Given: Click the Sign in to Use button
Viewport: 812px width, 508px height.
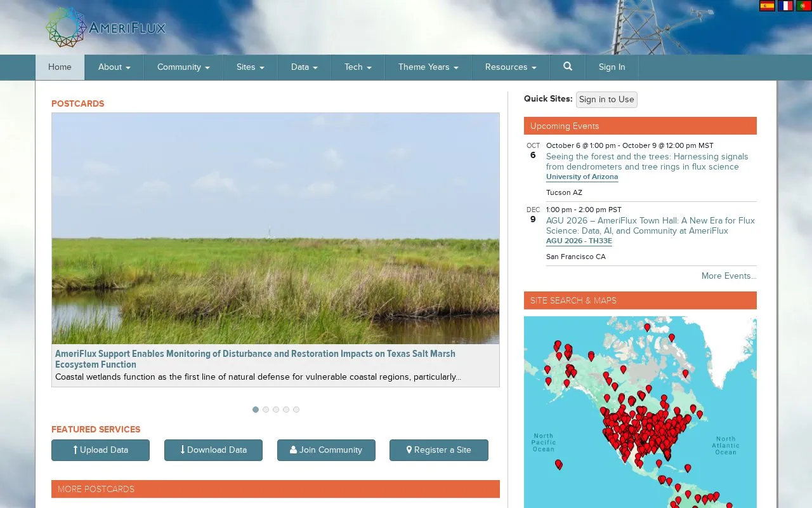Looking at the screenshot, I should pyautogui.click(x=606, y=100).
